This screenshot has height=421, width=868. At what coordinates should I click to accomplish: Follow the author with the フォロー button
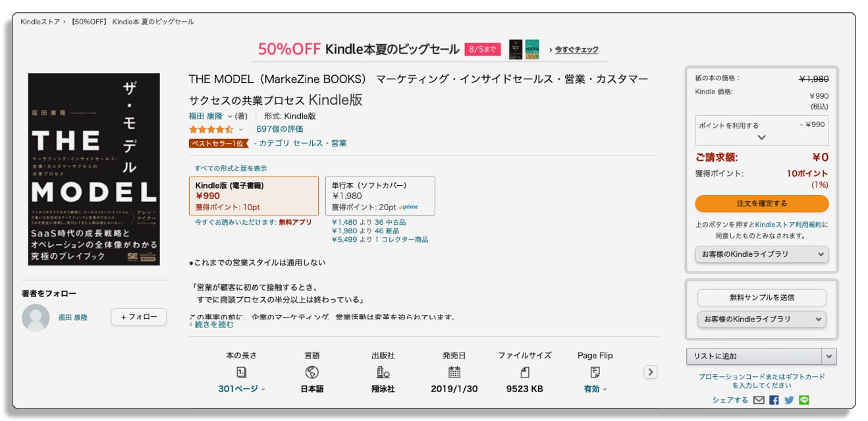click(138, 317)
